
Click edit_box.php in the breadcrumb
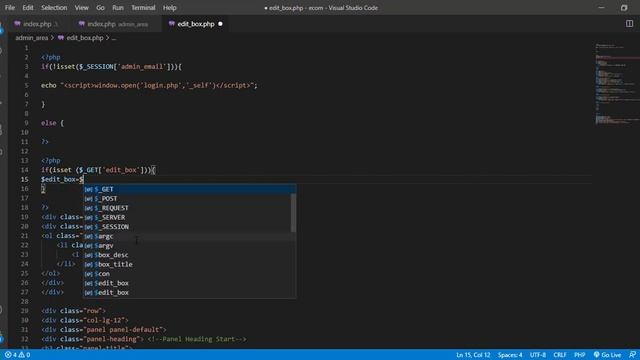[85, 38]
